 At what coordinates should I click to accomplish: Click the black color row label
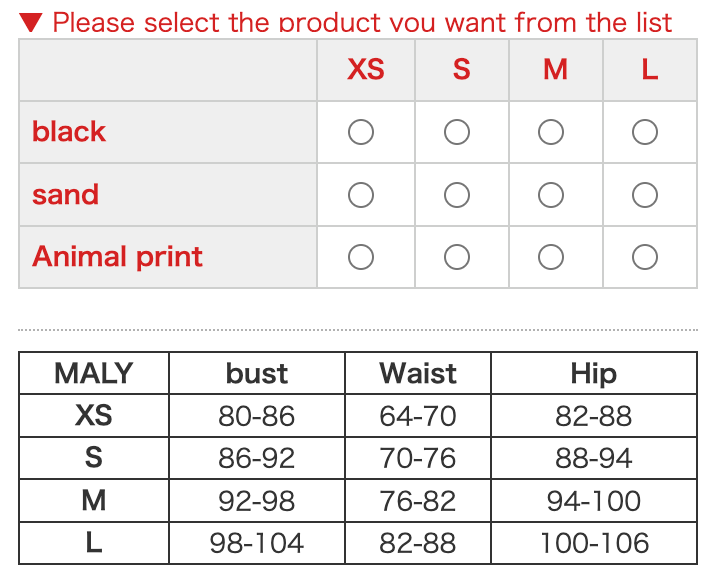tap(69, 132)
